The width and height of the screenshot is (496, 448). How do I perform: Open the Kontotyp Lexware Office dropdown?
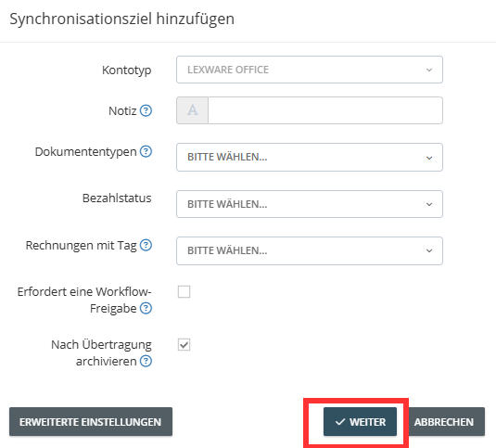[310, 70]
